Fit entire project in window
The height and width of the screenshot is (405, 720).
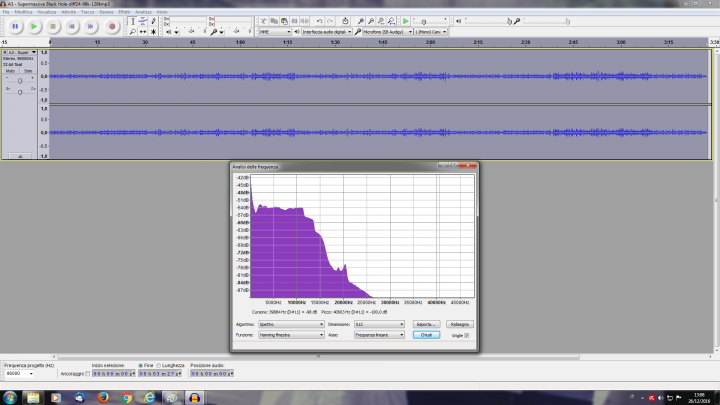[x=391, y=21]
